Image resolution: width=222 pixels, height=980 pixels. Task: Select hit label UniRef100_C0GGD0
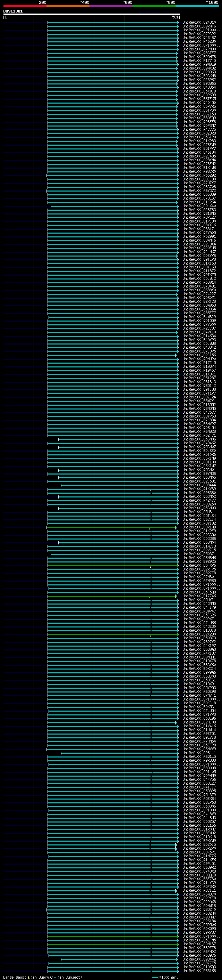[199, 535]
